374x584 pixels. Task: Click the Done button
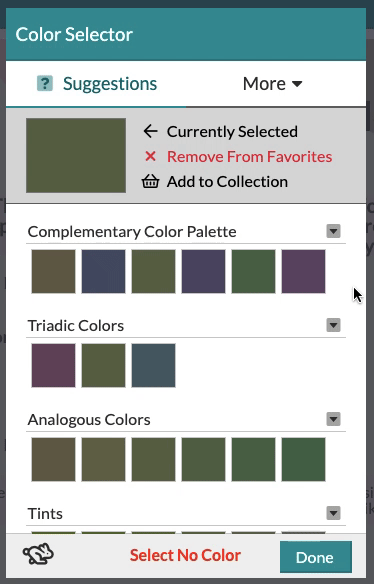pyautogui.click(x=316, y=557)
